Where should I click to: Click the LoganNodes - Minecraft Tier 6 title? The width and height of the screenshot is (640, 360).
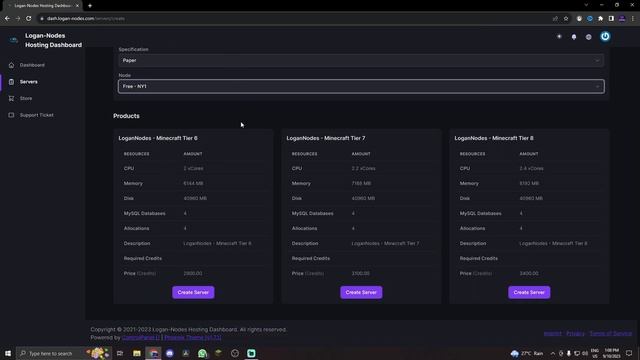coord(158,138)
